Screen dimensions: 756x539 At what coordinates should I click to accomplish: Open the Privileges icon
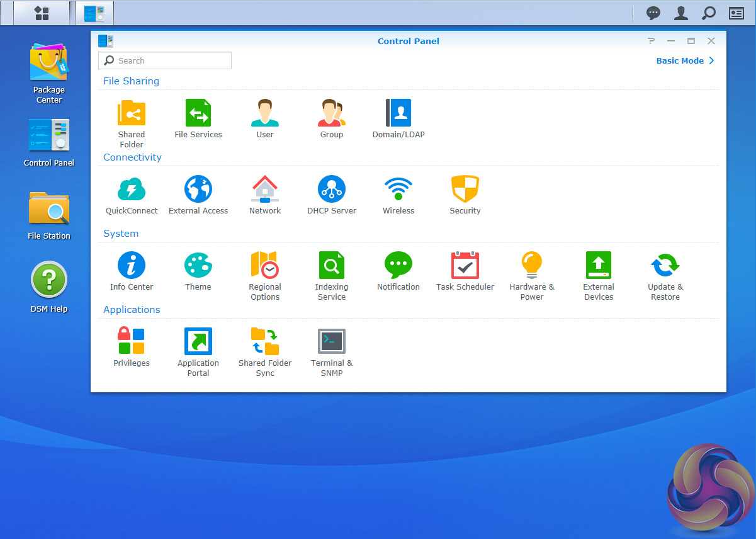click(132, 343)
